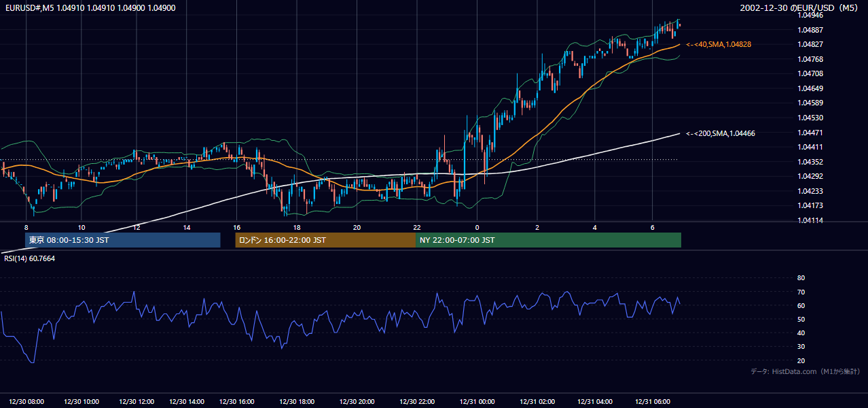
Task: Click price axis value 1.04233
Action: (810, 191)
